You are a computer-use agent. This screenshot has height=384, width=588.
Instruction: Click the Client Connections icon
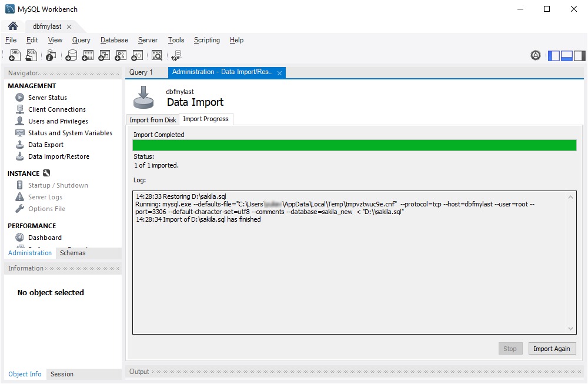point(19,109)
